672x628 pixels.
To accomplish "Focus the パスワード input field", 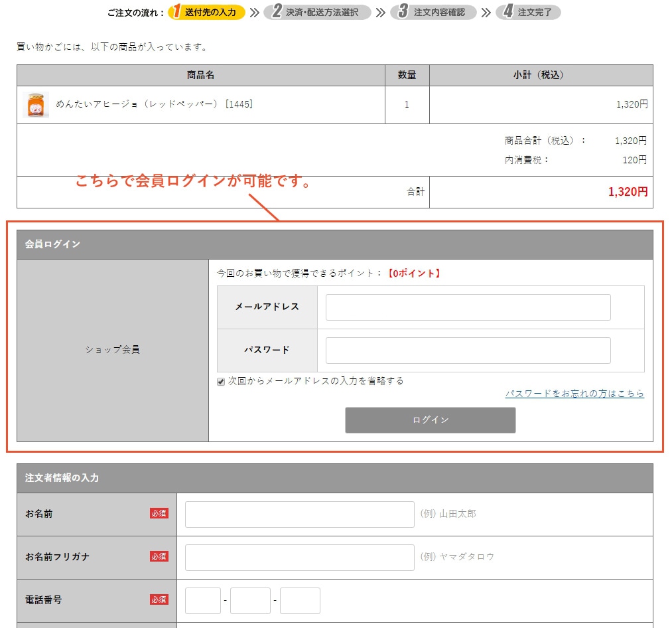I will pos(468,351).
